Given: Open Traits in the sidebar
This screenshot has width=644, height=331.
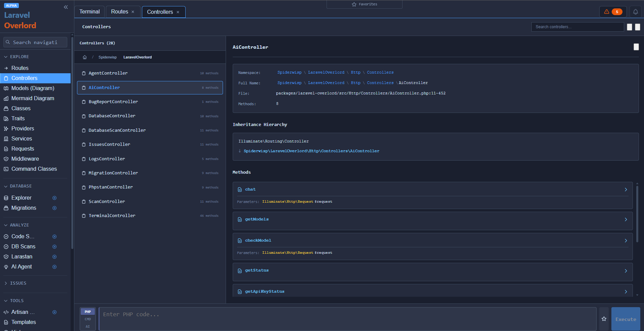Looking at the screenshot, I should (35, 119).
